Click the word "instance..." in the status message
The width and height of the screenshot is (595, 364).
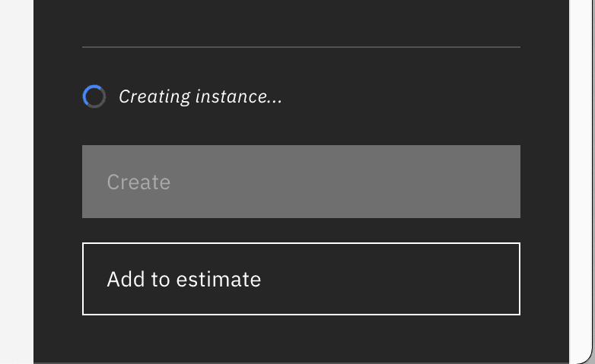(x=239, y=97)
